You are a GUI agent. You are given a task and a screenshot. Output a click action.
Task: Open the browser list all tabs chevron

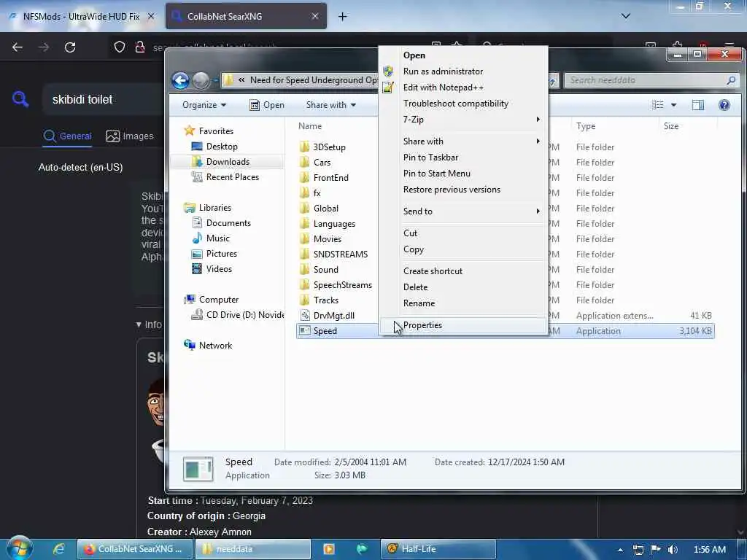625,16
